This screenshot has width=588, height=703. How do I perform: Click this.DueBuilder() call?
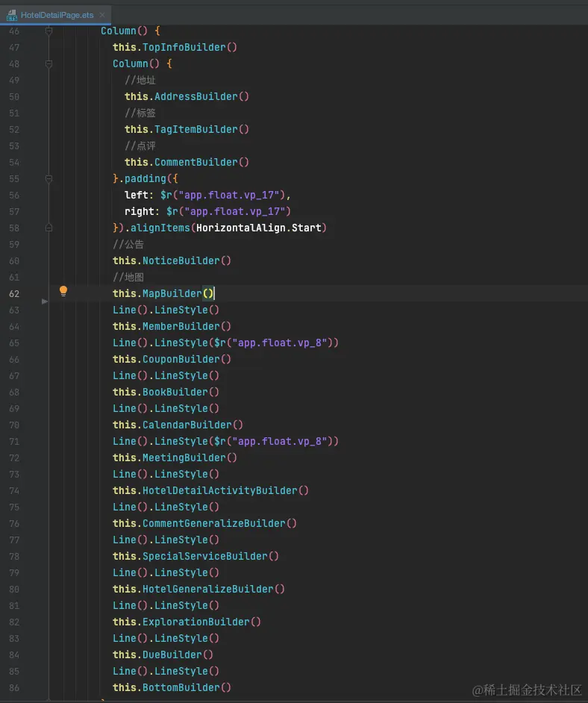tap(163, 654)
